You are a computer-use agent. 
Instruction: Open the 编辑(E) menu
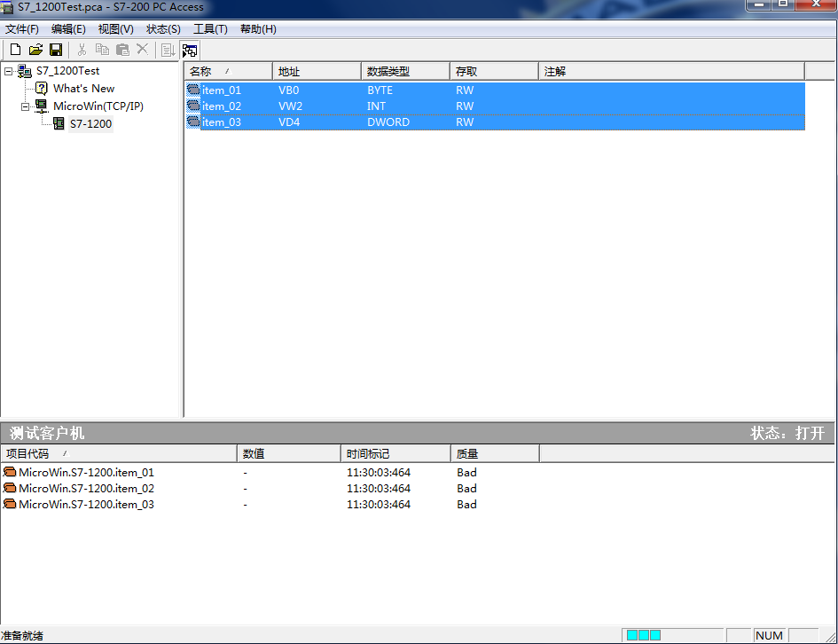coord(68,29)
